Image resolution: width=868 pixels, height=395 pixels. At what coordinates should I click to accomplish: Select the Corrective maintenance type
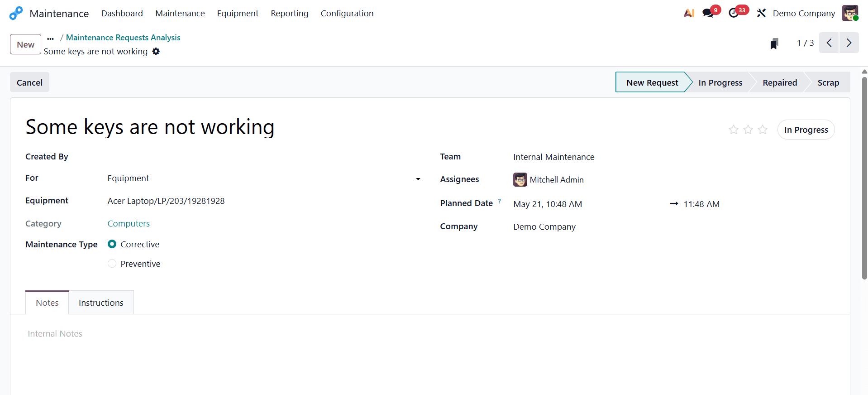tap(112, 244)
